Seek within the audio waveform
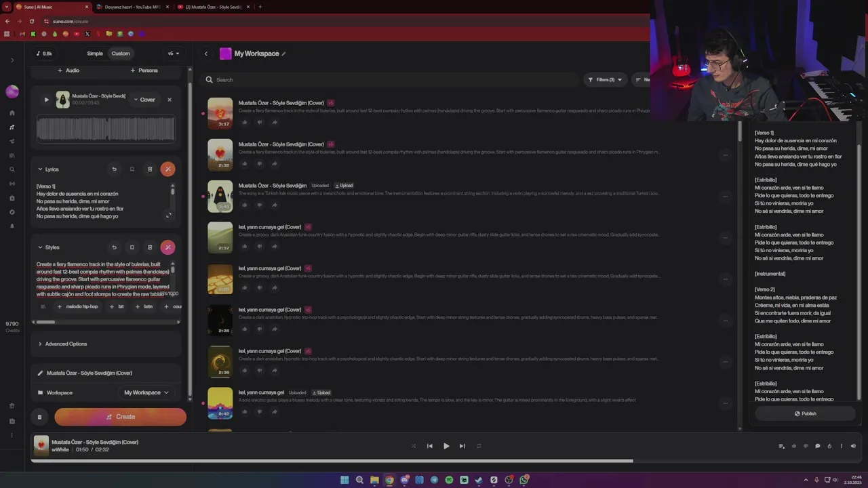The width and height of the screenshot is (868, 488). (x=106, y=129)
